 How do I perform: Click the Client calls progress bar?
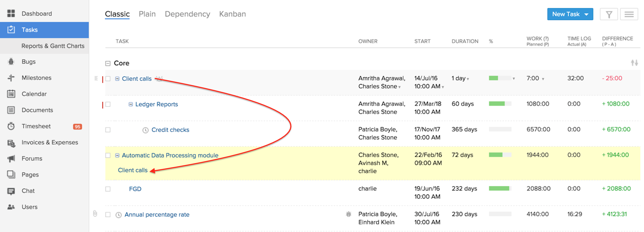pos(500,78)
